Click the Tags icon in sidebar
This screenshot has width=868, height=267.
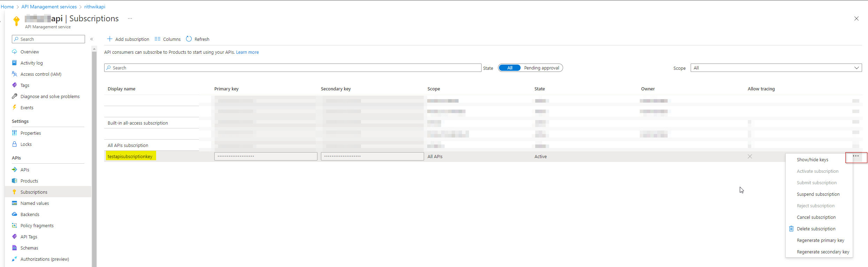[x=14, y=85]
